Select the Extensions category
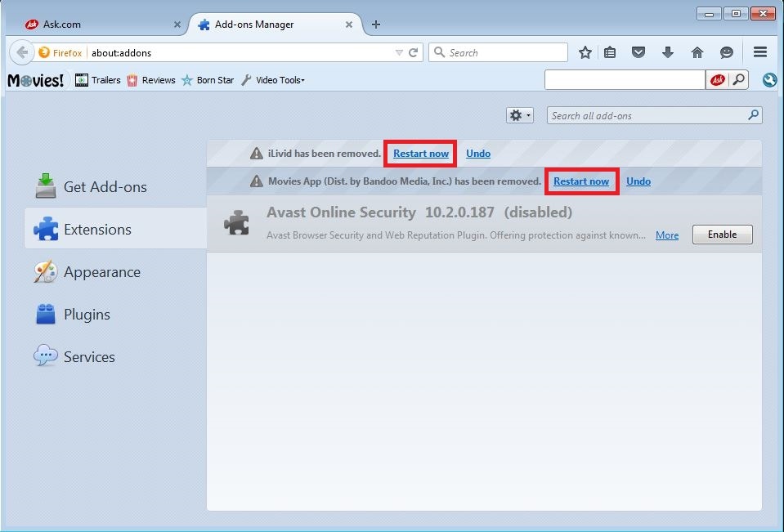This screenshot has width=784, height=532. click(x=116, y=229)
